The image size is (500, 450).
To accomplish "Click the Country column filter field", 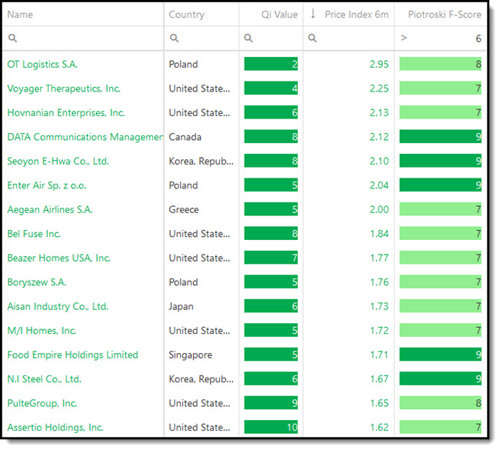I will pyautogui.click(x=201, y=38).
